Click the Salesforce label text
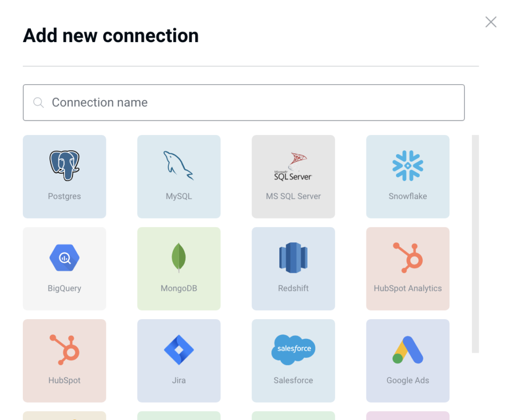Image resolution: width=507 pixels, height=420 pixels. click(293, 380)
